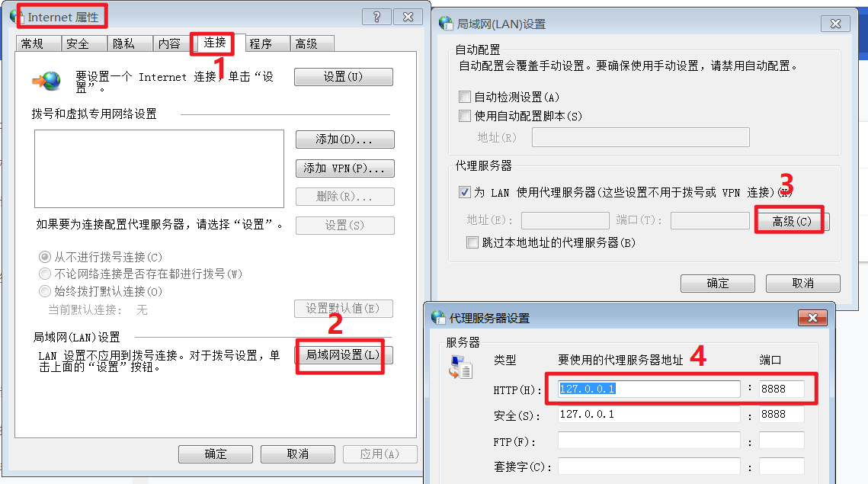The image size is (868, 484).
Task: Open the 高级 tab
Action: [x=306, y=43]
